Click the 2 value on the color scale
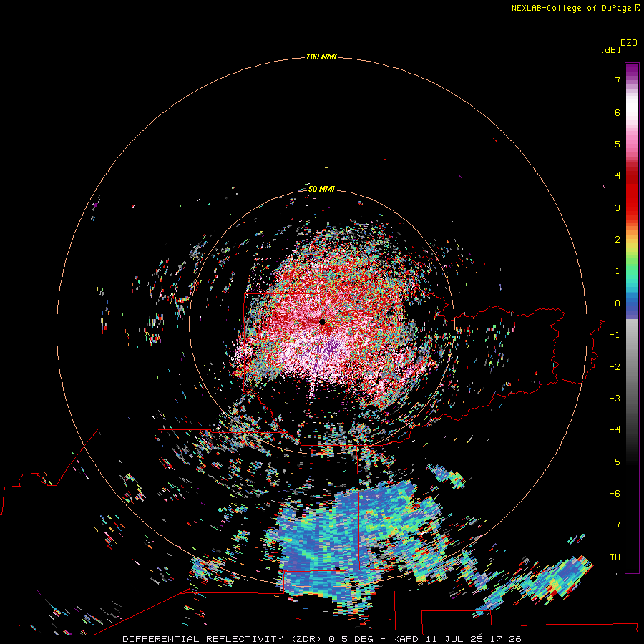 [x=618, y=240]
